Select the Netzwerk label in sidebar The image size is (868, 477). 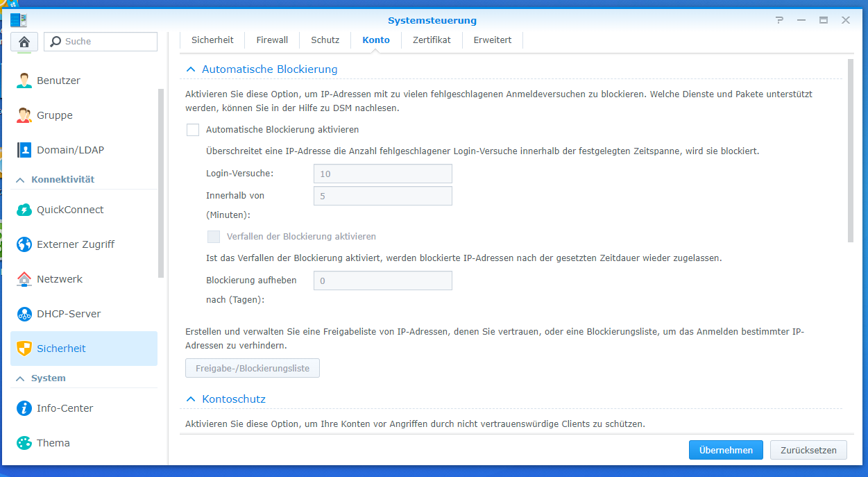(60, 279)
